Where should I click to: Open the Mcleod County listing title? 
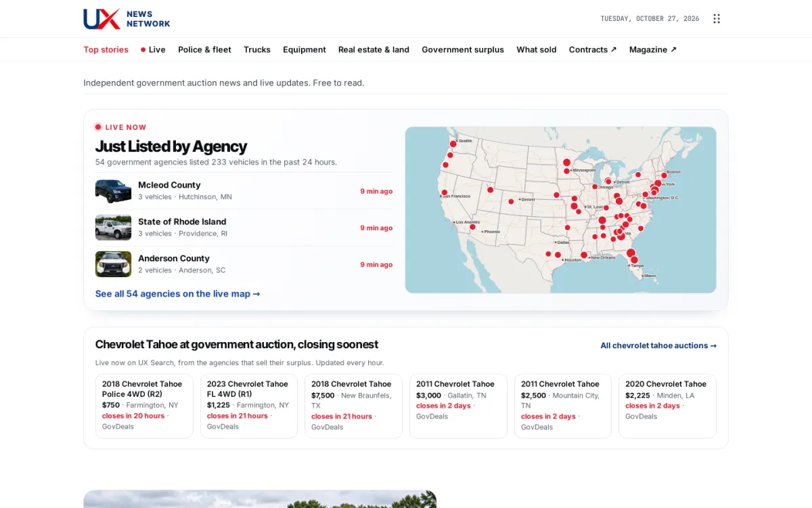point(169,185)
